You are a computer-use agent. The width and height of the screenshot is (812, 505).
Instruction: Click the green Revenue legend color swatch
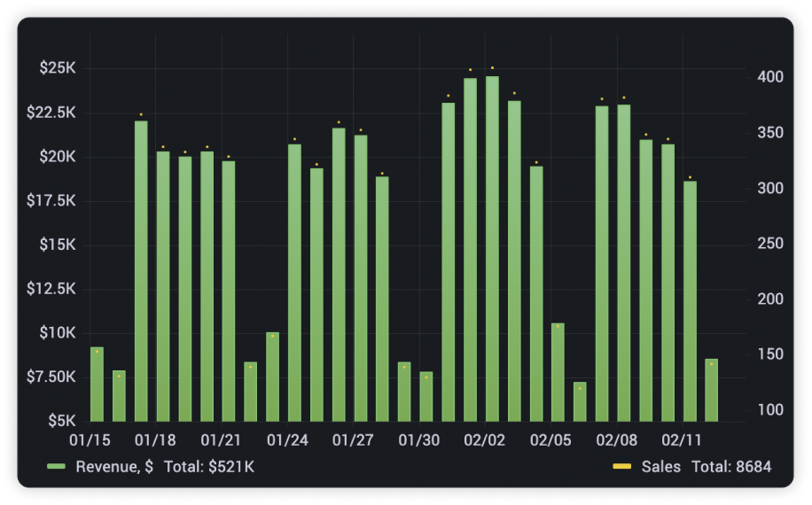57,467
